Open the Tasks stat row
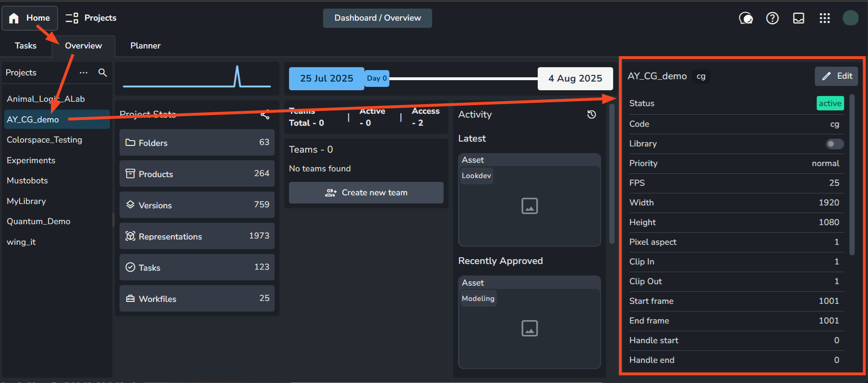The image size is (868, 383). 197,267
